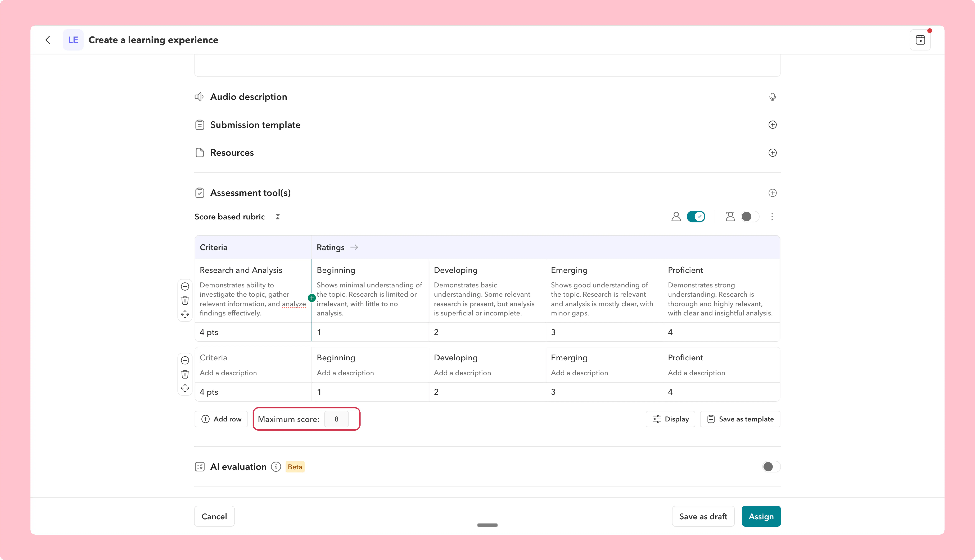Delete the empty Criteria row
Screen dimensions: 975x560
pos(185,374)
